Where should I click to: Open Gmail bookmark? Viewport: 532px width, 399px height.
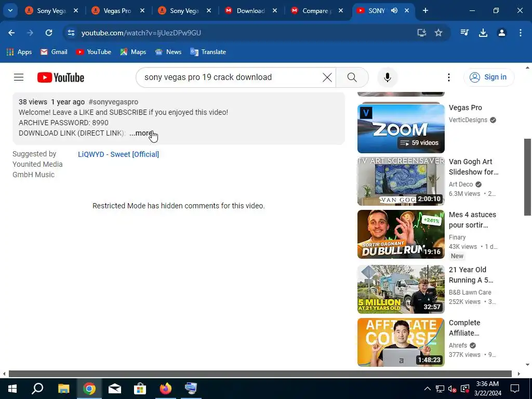pos(54,52)
